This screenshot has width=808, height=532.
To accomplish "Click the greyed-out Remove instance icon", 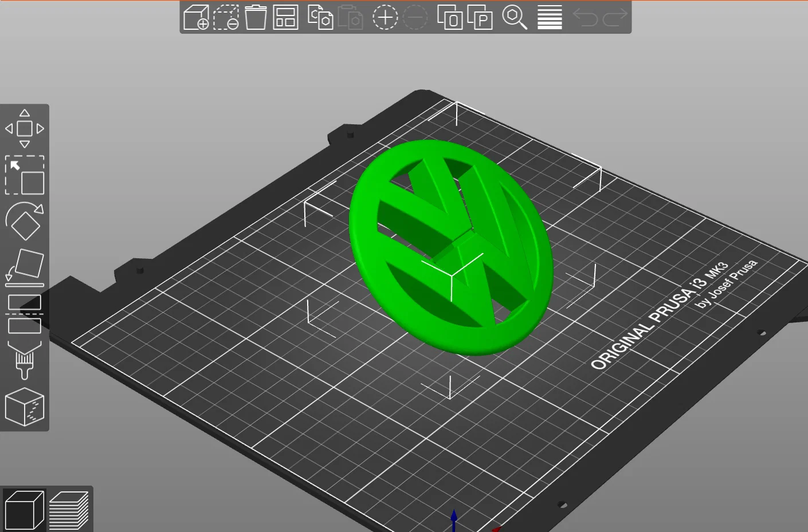I will pyautogui.click(x=415, y=17).
